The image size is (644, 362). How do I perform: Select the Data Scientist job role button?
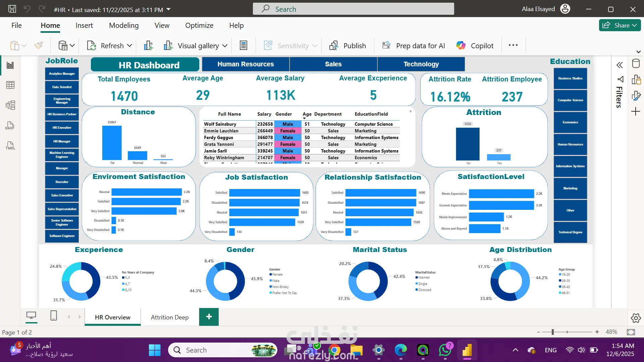point(62,87)
